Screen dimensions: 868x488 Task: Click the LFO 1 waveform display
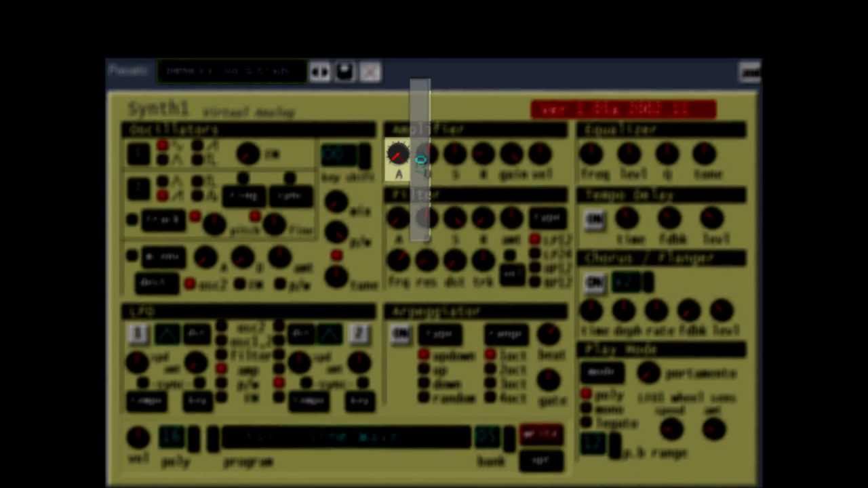tap(167, 333)
